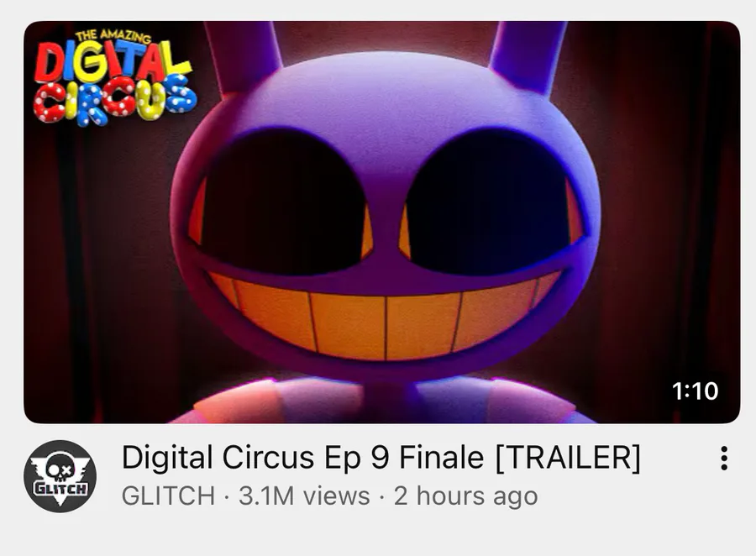Viewport: 756px width, 556px height.
Task: Click the Amazing Digital Circus logo
Action: pyautogui.click(x=114, y=77)
